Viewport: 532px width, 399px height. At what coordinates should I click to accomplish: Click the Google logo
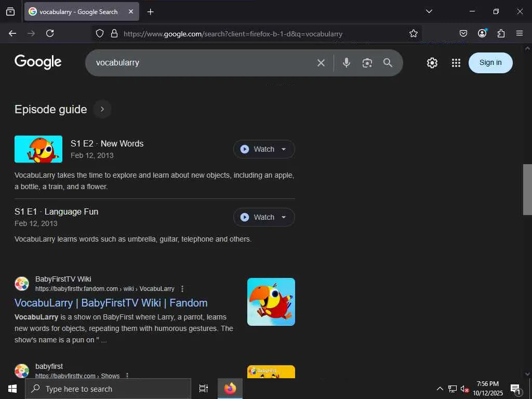tap(38, 62)
